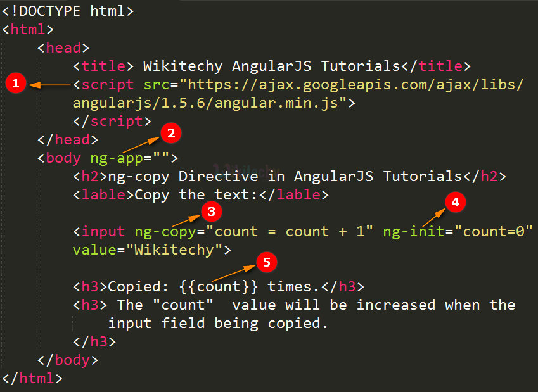This screenshot has height=392, width=538.
Task: Place cursor in the title text Wikitechy AngularJS Tutorials
Action: point(271,66)
